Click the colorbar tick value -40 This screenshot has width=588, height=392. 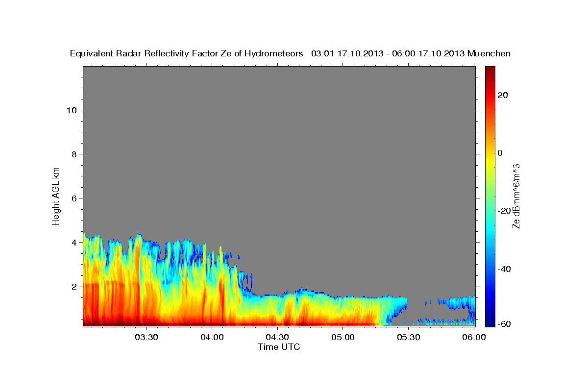click(x=504, y=269)
